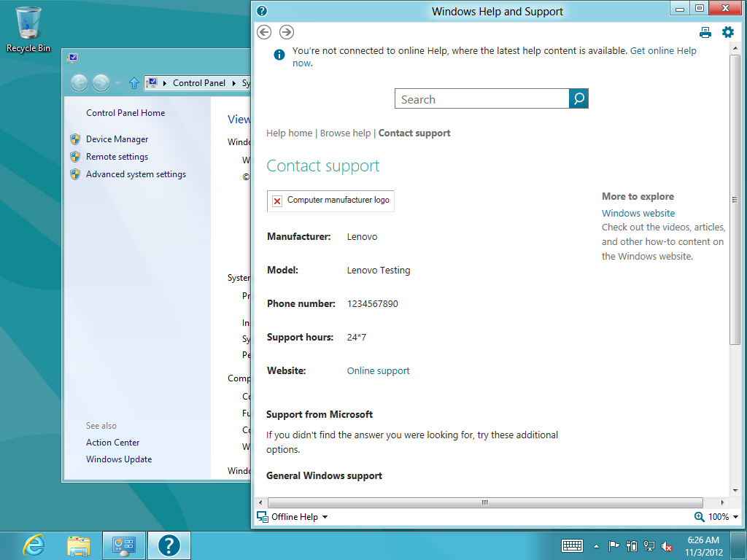Click the Forward arrow in Help window
This screenshot has width=747, height=560.
click(x=287, y=32)
